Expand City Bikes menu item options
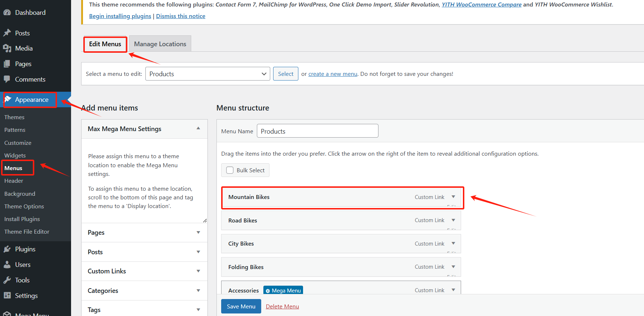The height and width of the screenshot is (316, 644). click(454, 243)
